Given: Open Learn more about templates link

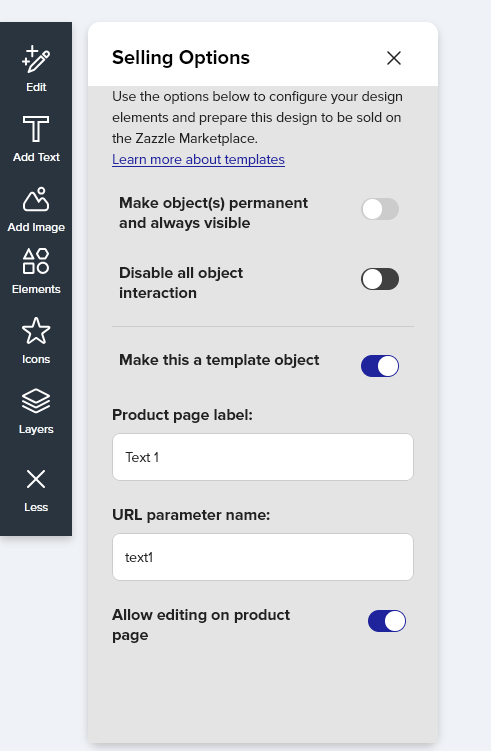Looking at the screenshot, I should tap(198, 159).
